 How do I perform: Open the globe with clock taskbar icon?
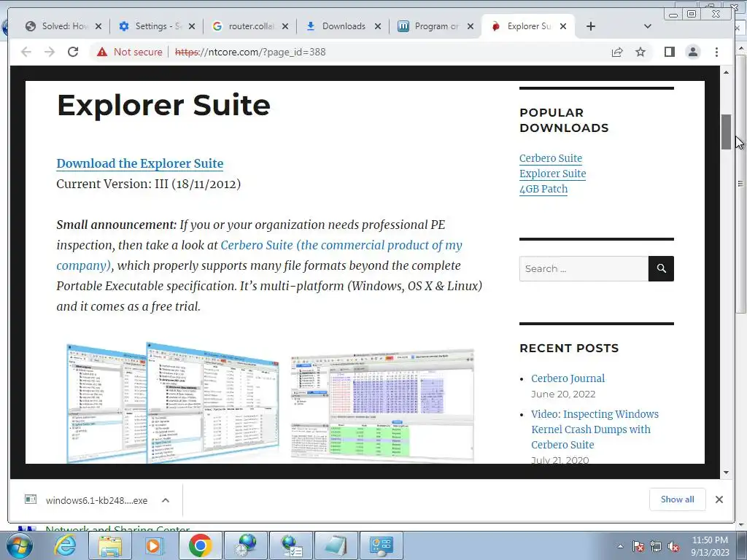[x=245, y=545]
